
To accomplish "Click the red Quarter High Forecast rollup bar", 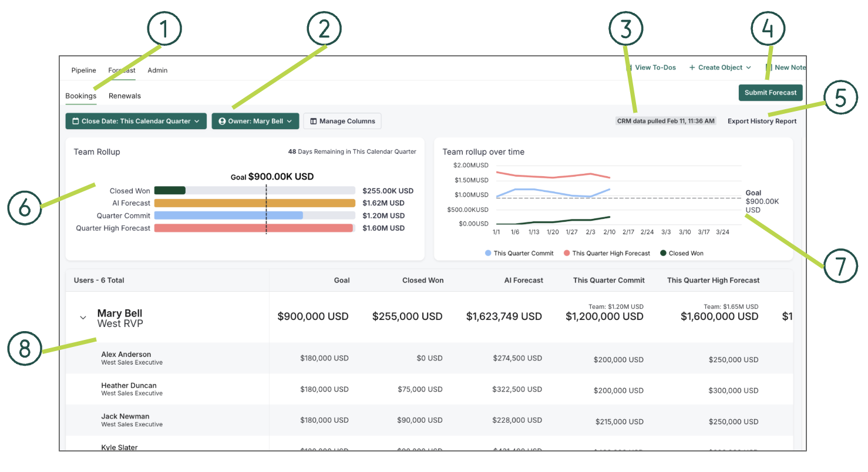I will click(254, 228).
